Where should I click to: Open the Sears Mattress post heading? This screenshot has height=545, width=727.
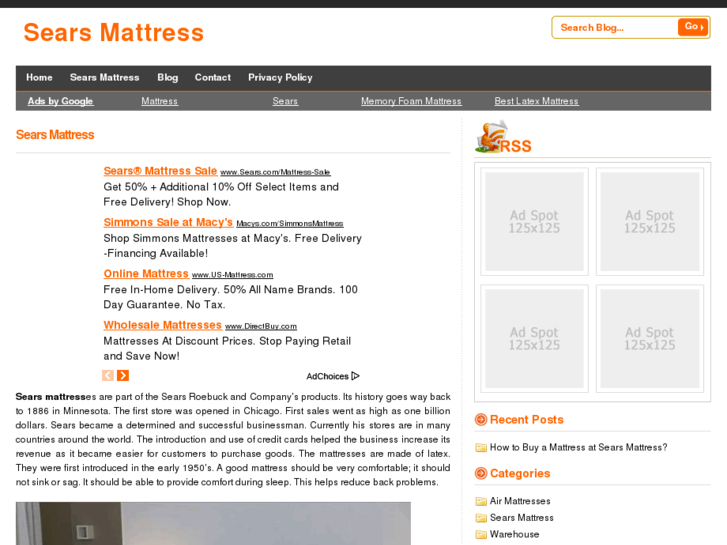[x=55, y=135]
